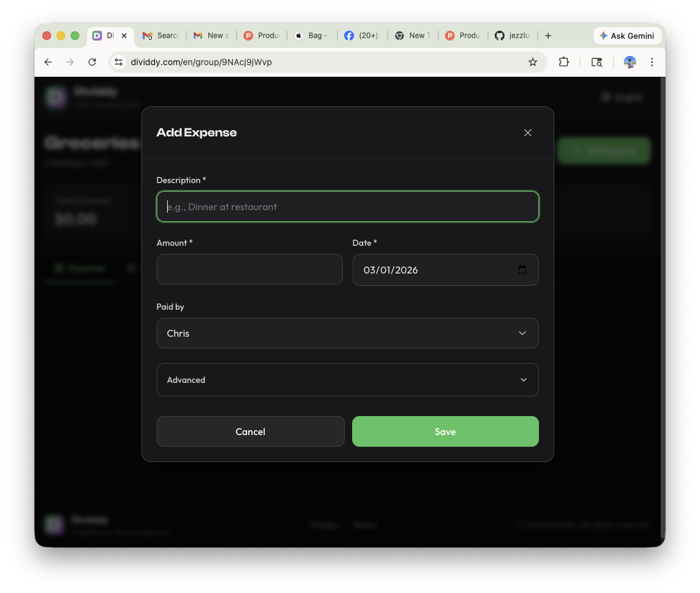Click the back navigation arrow

pos(48,62)
